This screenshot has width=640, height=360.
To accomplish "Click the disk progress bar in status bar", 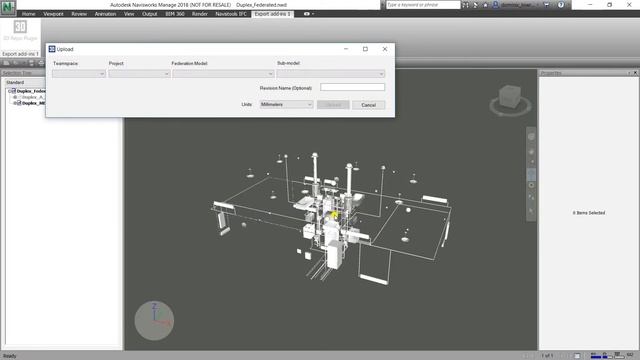I will [x=607, y=356].
